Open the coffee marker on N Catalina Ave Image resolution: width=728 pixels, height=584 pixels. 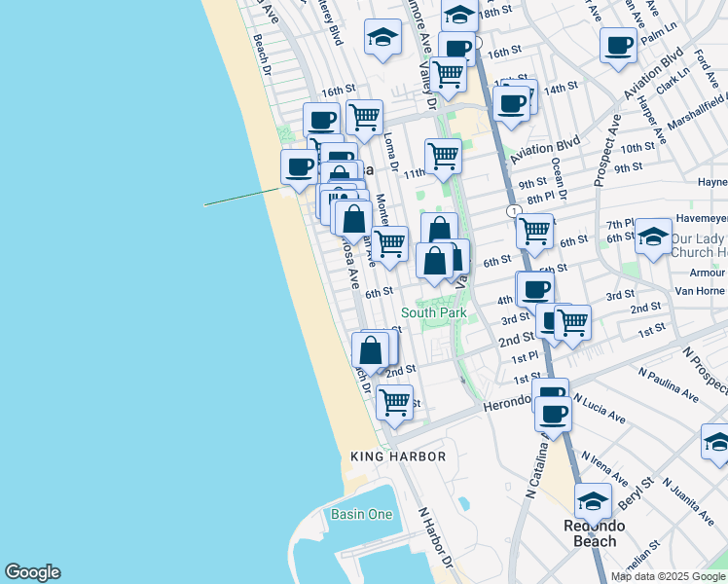pyautogui.click(x=554, y=414)
